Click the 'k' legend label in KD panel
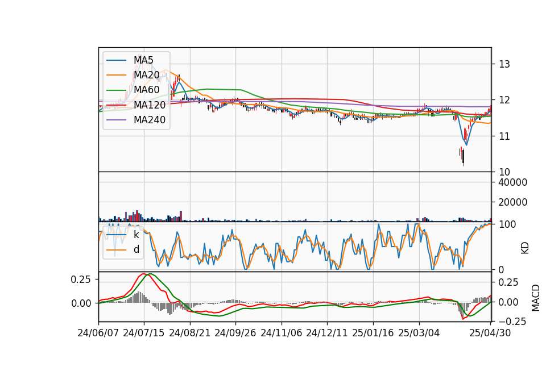546x392 pixels. 136,235
